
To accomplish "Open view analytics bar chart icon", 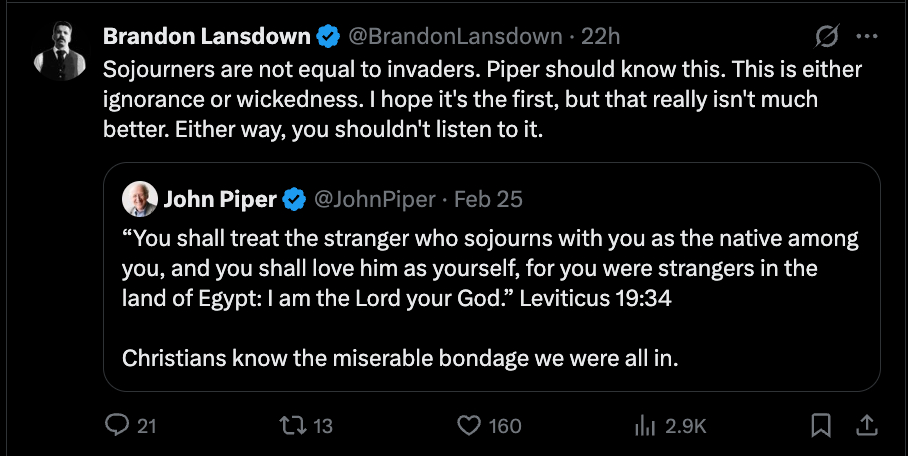I will point(645,426).
